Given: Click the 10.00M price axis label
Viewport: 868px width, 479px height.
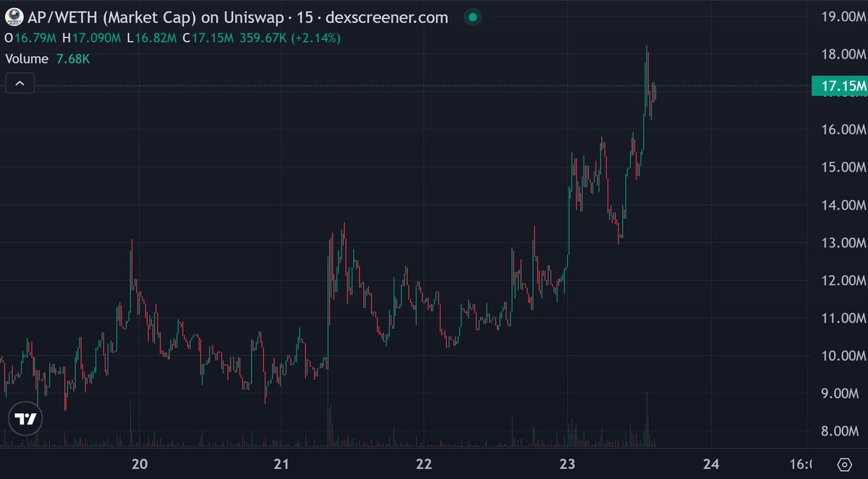Looking at the screenshot, I should coord(843,355).
